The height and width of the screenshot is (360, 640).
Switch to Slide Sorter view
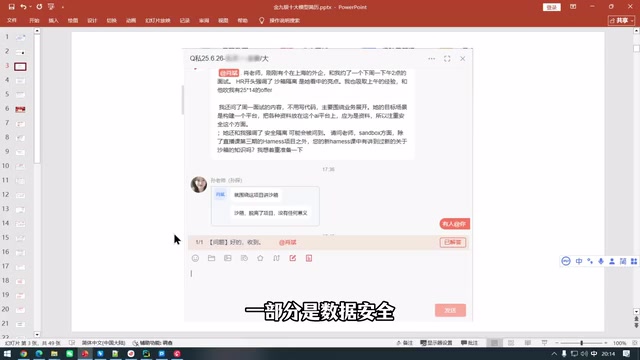click(x=511, y=343)
